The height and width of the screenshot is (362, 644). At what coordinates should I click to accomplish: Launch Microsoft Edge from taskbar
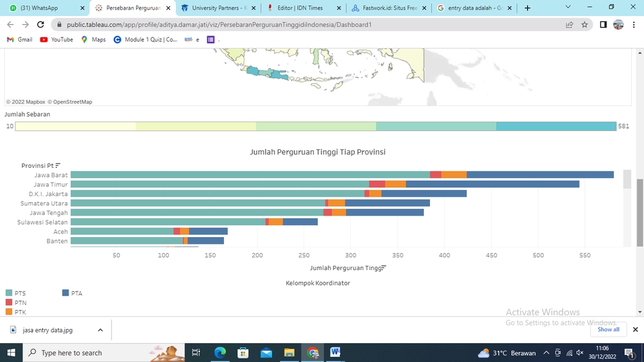[220, 353]
